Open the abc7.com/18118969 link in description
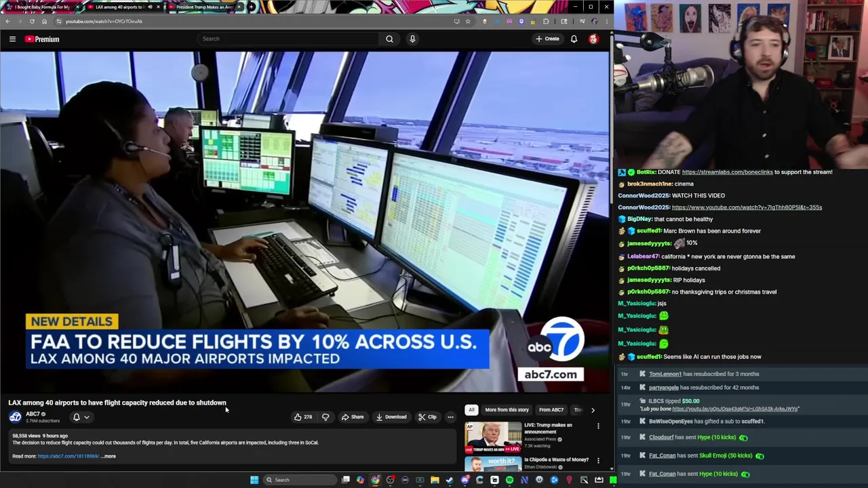The image size is (868, 488). click(68, 456)
